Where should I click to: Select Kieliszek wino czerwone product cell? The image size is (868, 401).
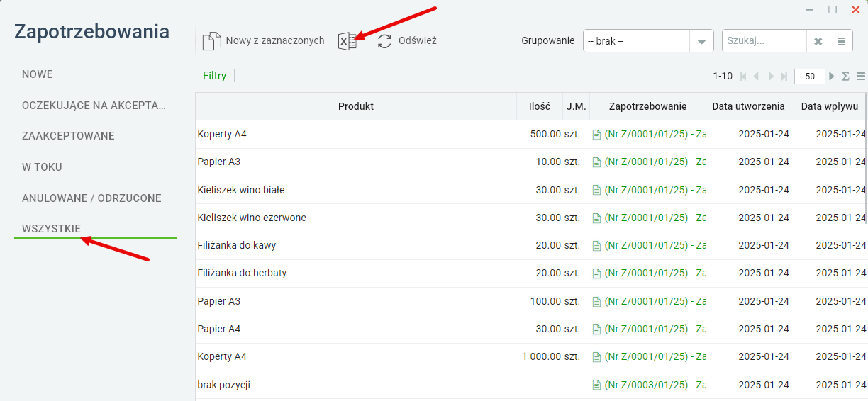click(356, 218)
